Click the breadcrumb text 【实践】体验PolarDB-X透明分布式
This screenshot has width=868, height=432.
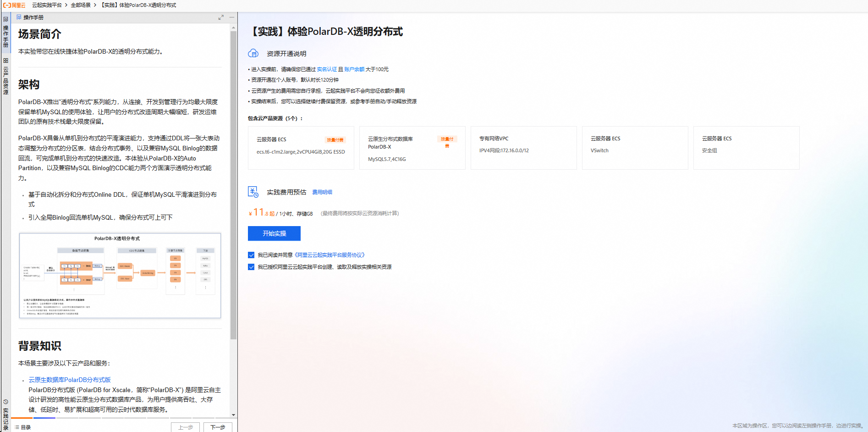[137, 5]
